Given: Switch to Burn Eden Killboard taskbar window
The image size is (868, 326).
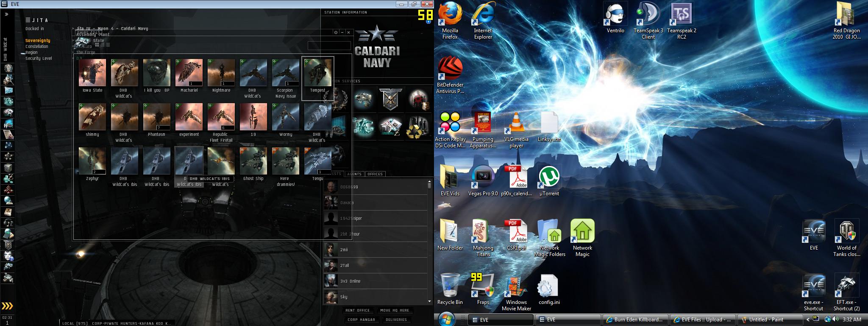Looking at the screenshot, I should (635, 320).
